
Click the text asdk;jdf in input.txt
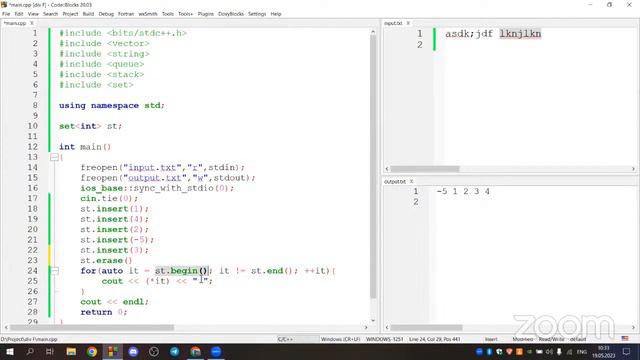[469, 34]
